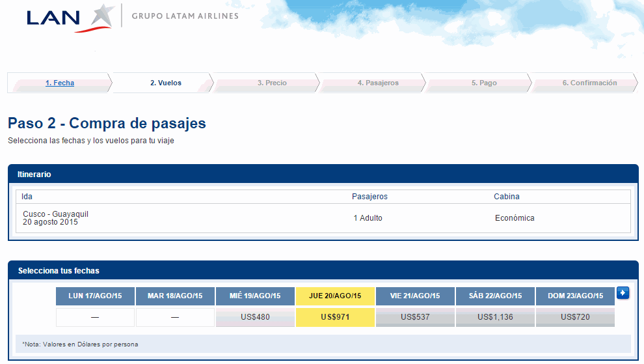The height and width of the screenshot is (364, 644).
Task: Click the LUN 17/AGO/15 date header
Action: [x=95, y=296]
